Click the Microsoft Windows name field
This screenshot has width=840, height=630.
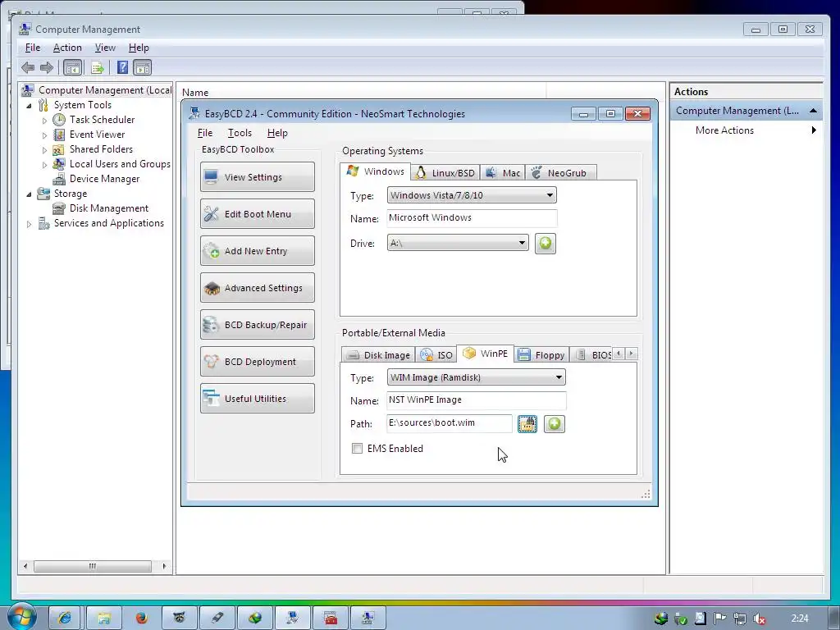pos(472,218)
